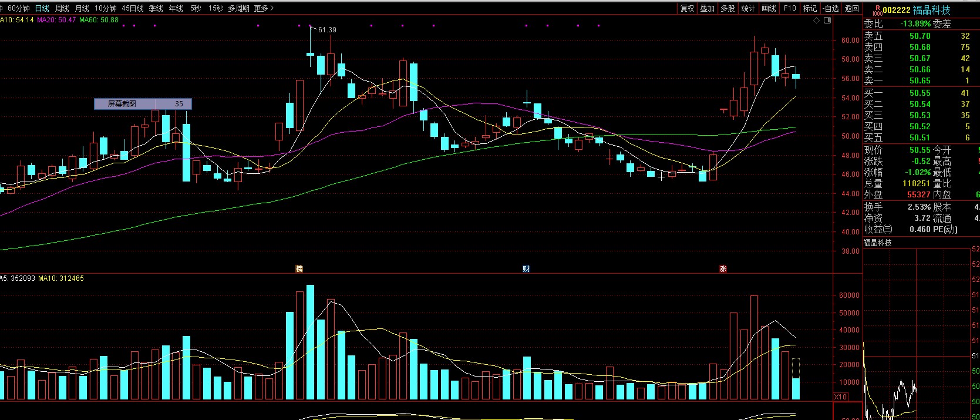Click the diamond icon above the chart
The height and width of the screenshot is (420, 980).
click(816, 21)
